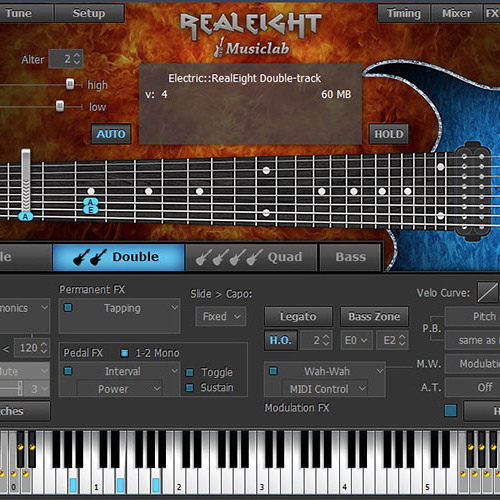500x500 pixels.
Task: Open the A.T. Off field
Action: point(472,387)
